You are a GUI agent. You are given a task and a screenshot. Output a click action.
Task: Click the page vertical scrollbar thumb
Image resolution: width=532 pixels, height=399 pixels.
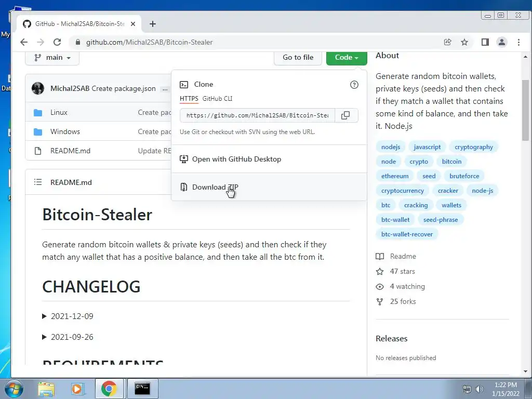click(x=525, y=110)
